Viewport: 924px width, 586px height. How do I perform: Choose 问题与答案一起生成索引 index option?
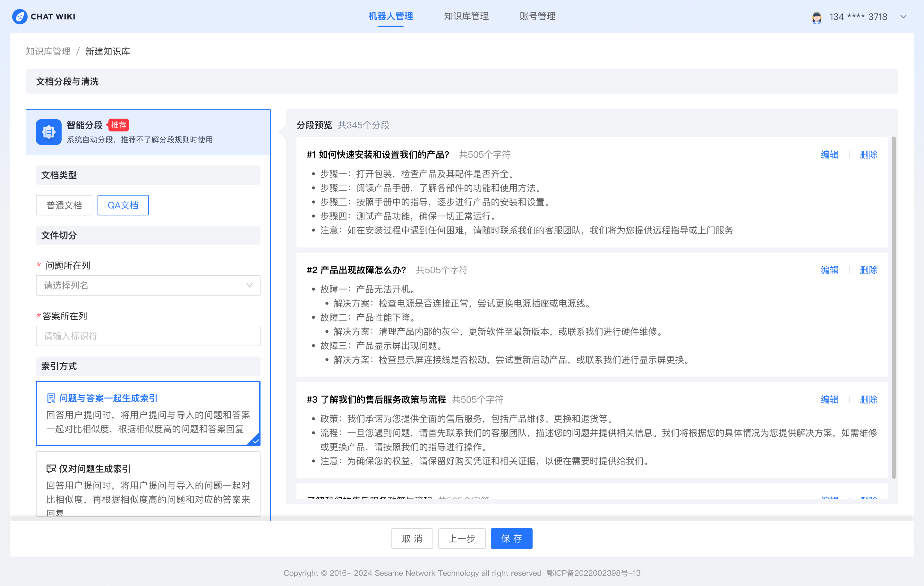point(148,414)
